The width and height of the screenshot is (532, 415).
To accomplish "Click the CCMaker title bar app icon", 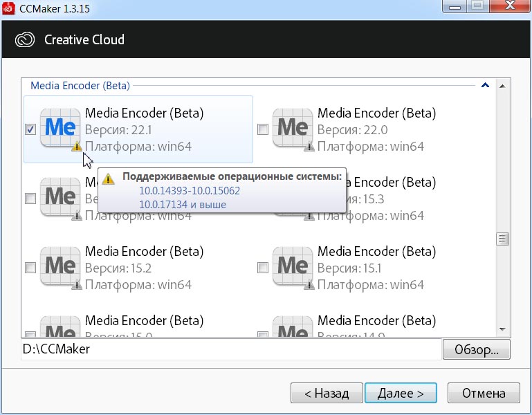I will coord(8,8).
